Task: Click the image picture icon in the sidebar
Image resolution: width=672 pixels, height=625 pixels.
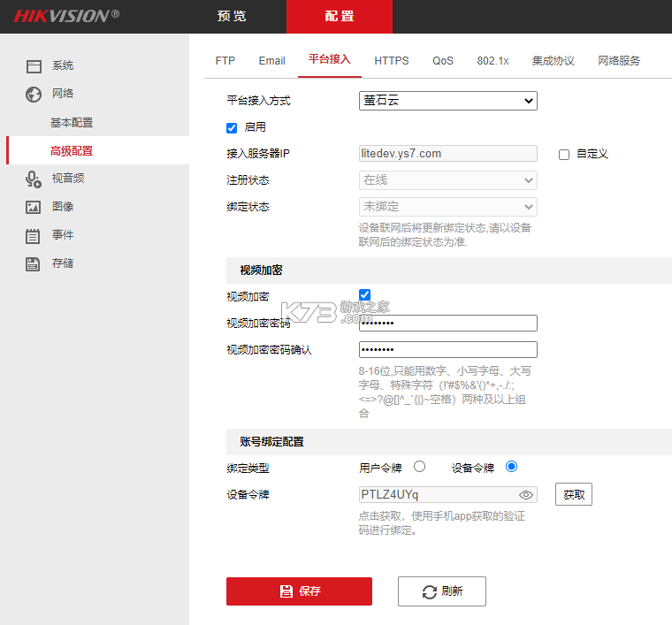Action: (x=34, y=207)
